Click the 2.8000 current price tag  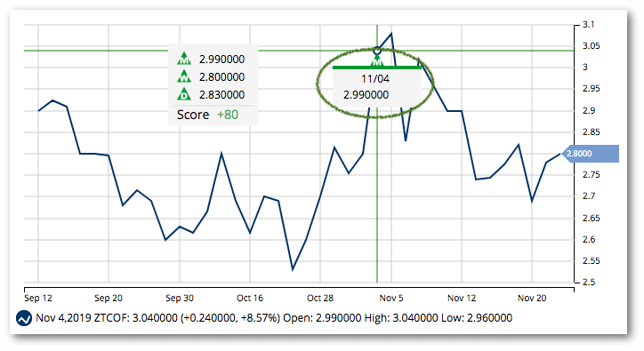tap(591, 154)
